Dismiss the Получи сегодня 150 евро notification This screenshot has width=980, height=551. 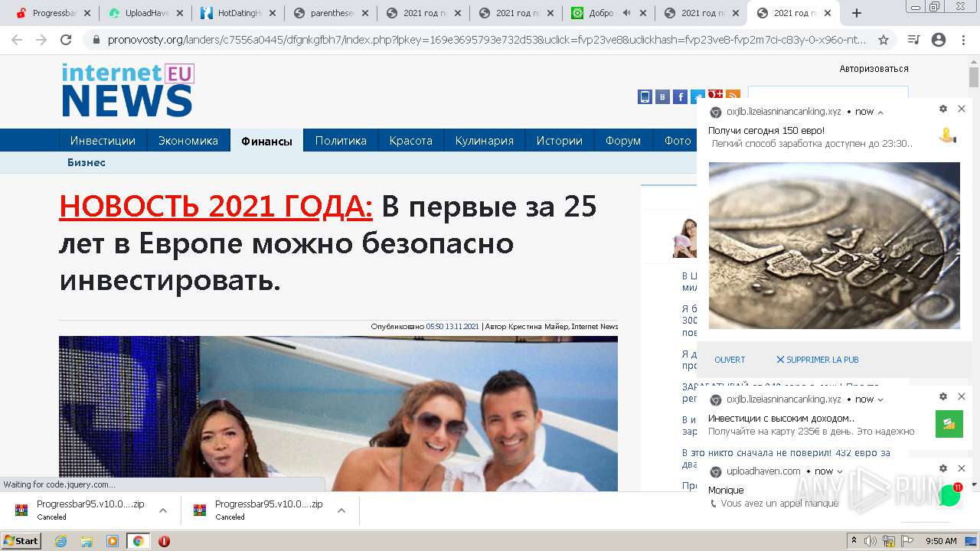[962, 109]
